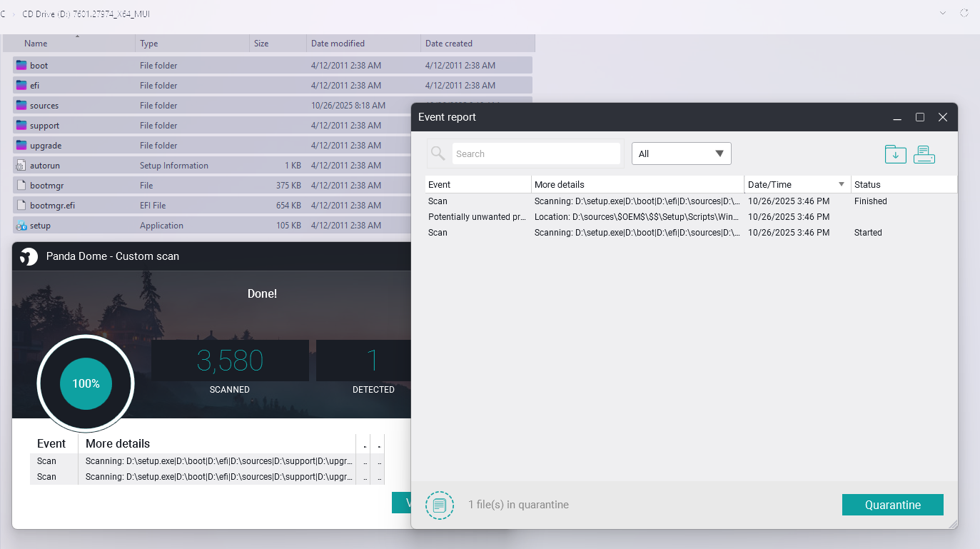
Task: Sort files by the Size column header
Action: tap(278, 44)
